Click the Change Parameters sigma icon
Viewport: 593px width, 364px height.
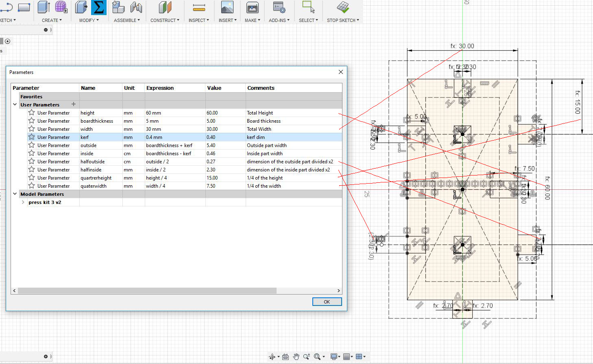99,7
